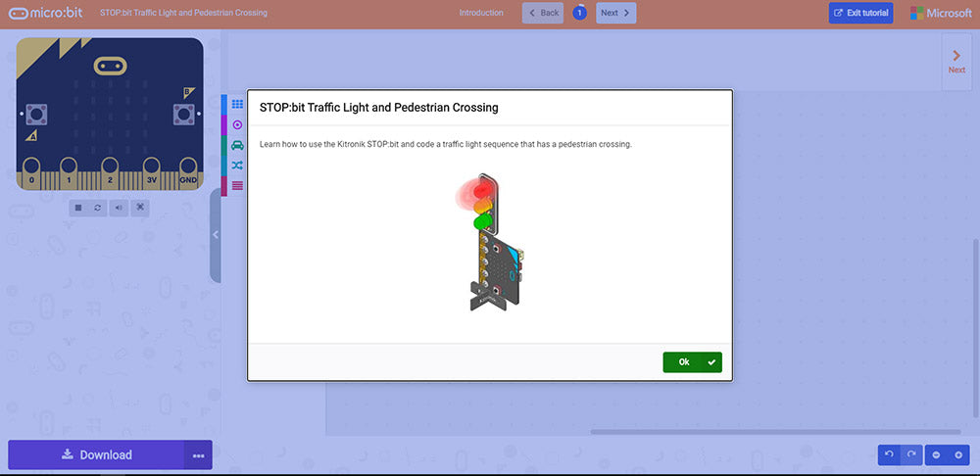Advance with the top Next button
The width and height of the screenshot is (980, 476).
click(x=615, y=13)
